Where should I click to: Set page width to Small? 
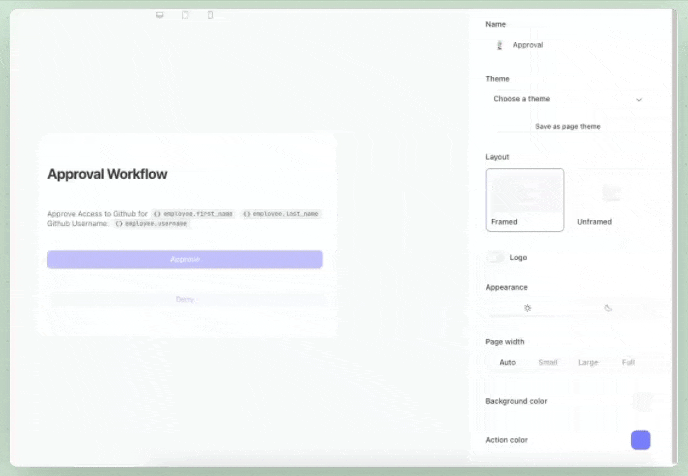548,362
